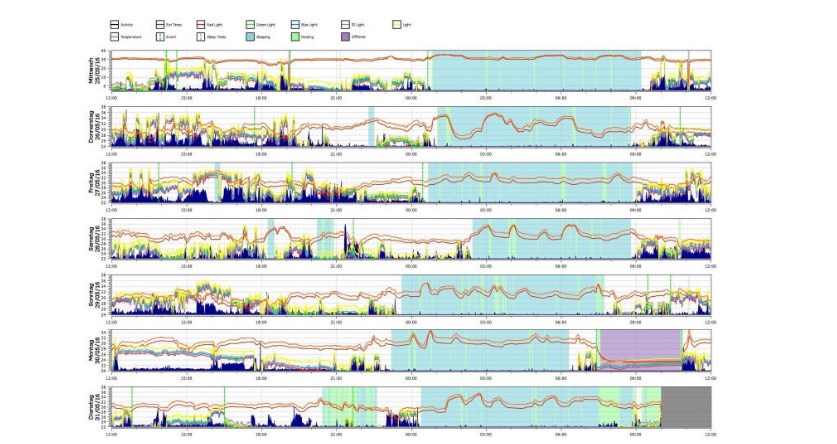Select the Dienstag 31/05/16 day label
The width and height of the screenshot is (837, 444).
pos(94,407)
